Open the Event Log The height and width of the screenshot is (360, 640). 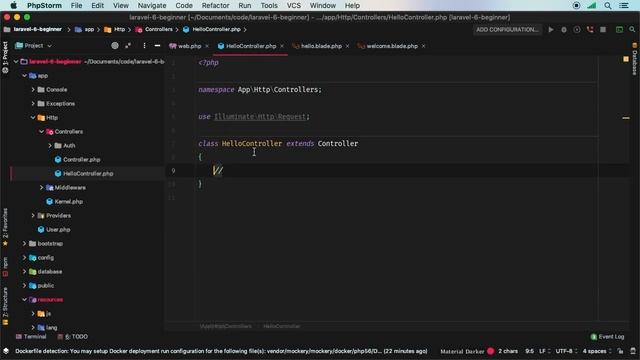point(607,337)
